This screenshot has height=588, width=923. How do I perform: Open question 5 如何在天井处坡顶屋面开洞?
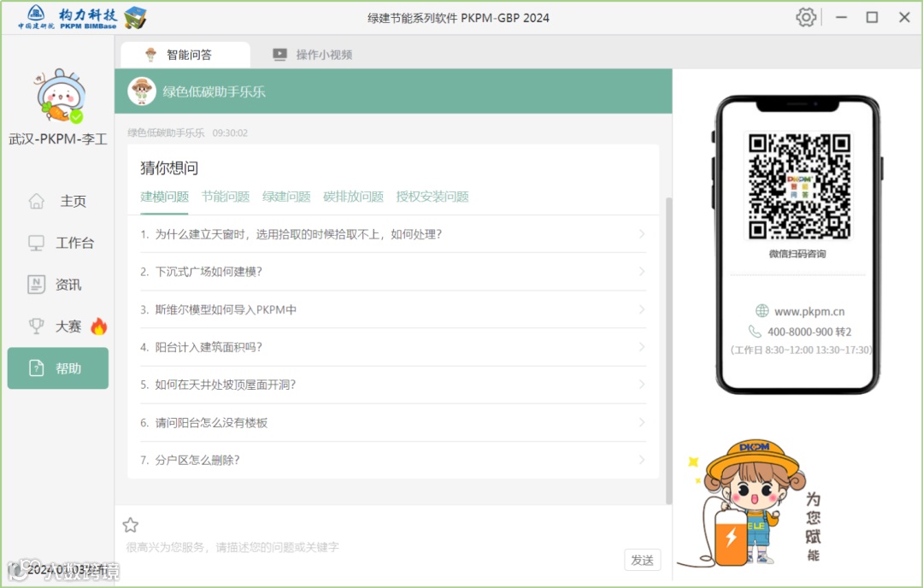392,385
